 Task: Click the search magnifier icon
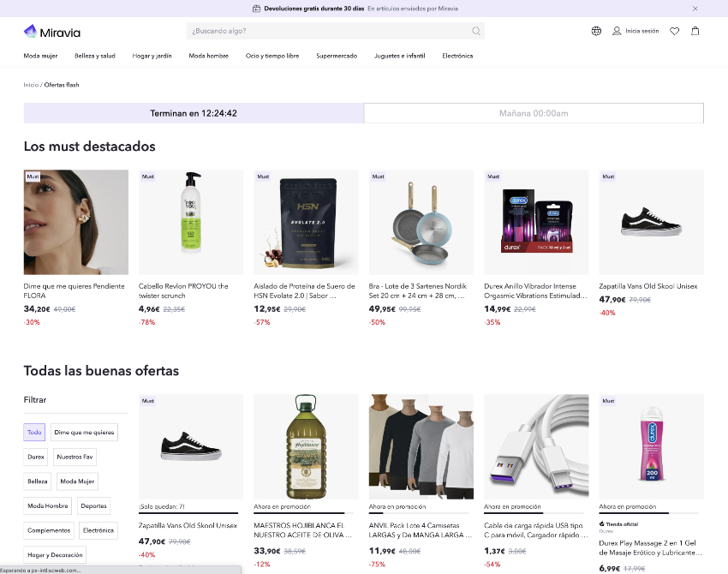[476, 32]
